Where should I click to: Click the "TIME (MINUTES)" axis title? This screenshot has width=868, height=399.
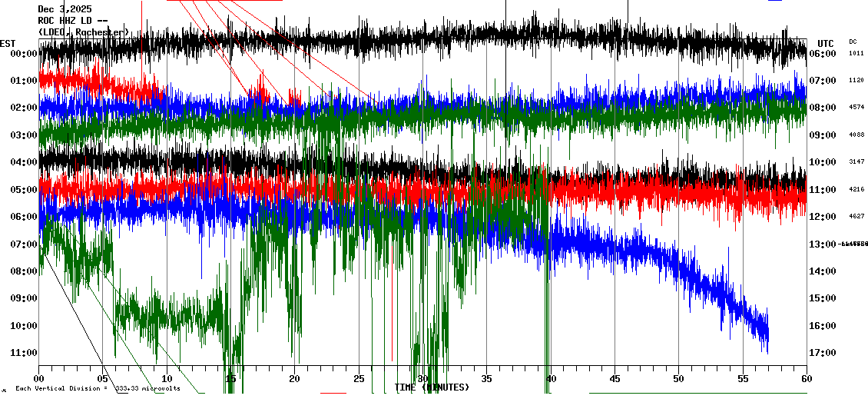432,387
